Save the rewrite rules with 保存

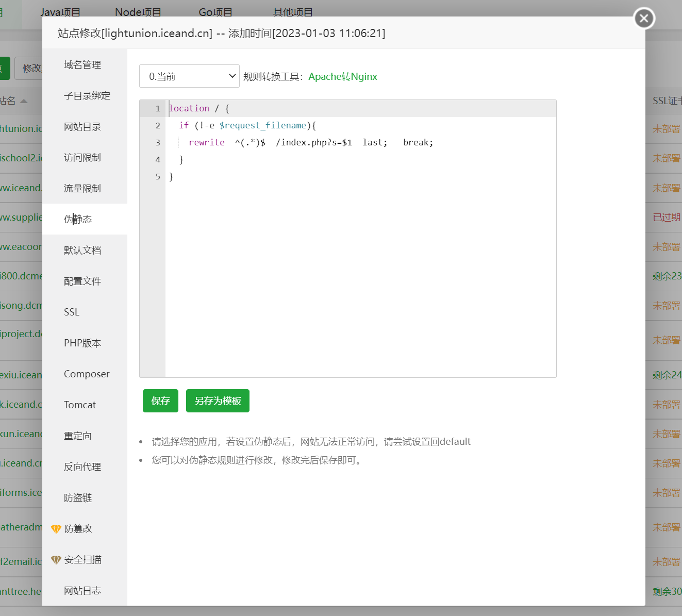pyautogui.click(x=160, y=401)
